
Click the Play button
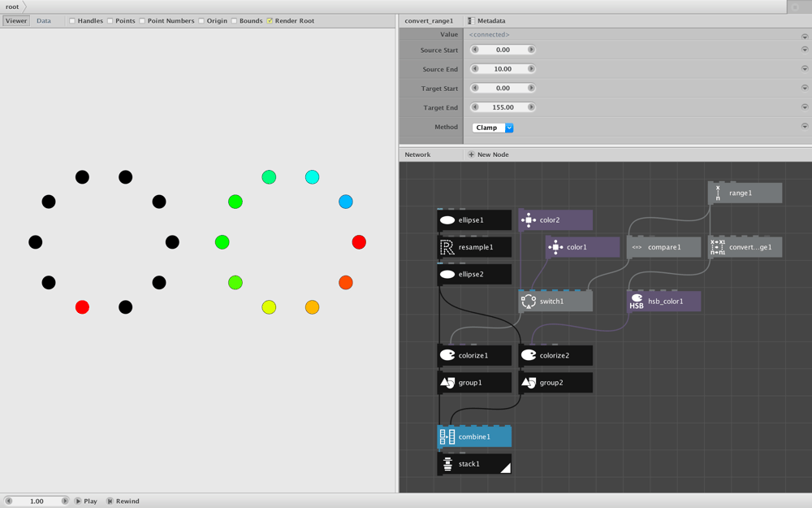[x=86, y=501]
